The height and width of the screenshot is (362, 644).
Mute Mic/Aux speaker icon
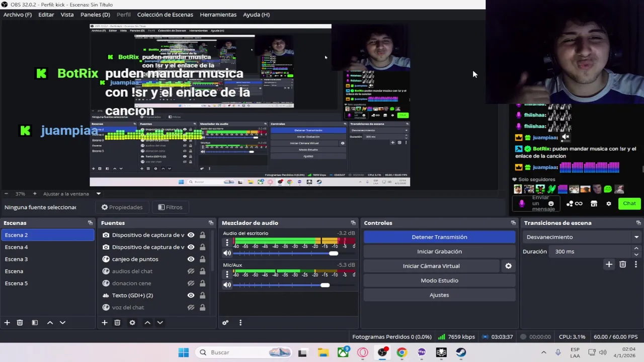[227, 285]
